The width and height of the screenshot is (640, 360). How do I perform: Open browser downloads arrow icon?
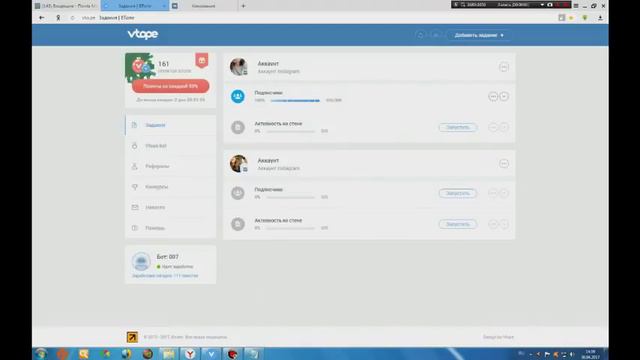click(x=600, y=18)
